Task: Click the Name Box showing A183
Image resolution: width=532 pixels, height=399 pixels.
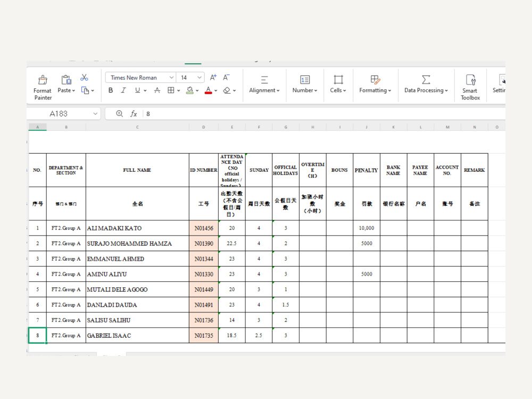Action: [59, 114]
